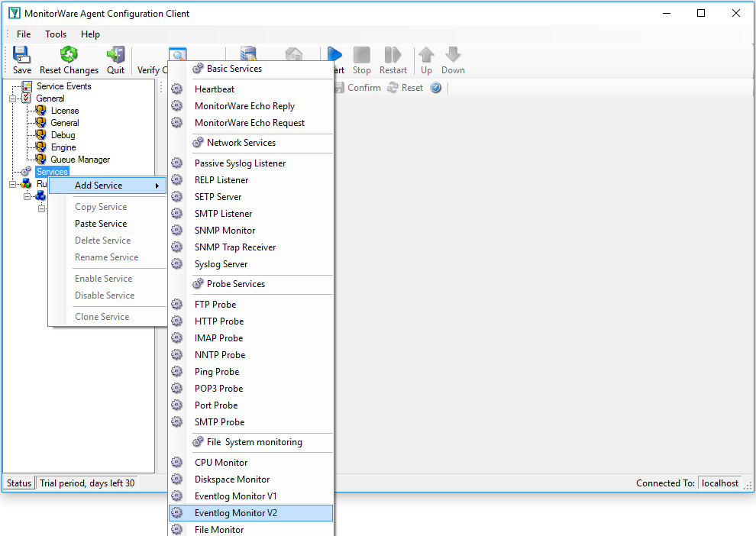Screen dimensions: 756x536
Task: Click the gear icon beside FTP Probe
Action: click(177, 305)
